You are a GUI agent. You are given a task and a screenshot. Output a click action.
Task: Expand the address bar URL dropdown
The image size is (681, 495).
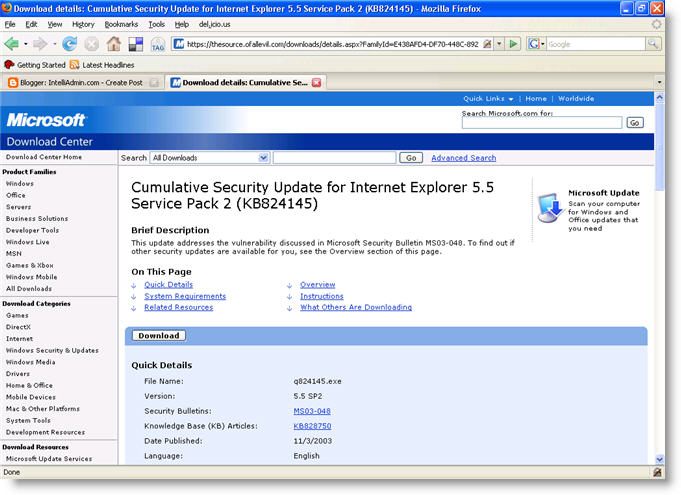(499, 44)
